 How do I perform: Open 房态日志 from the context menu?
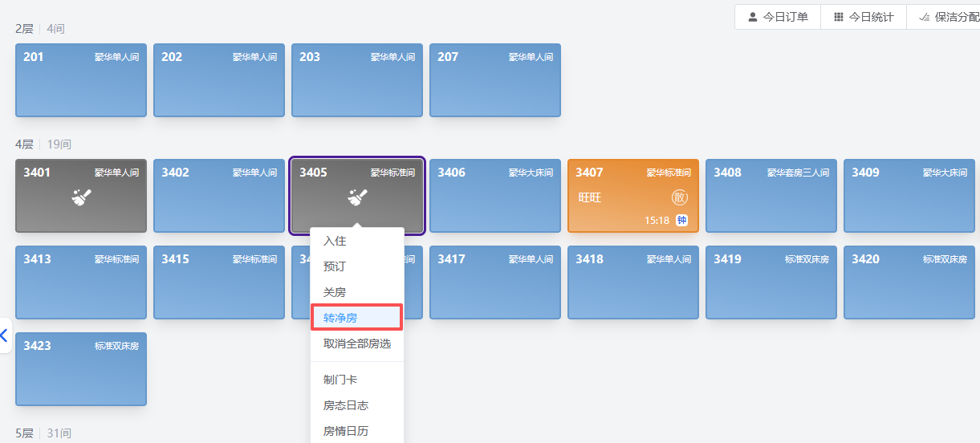pos(357,405)
